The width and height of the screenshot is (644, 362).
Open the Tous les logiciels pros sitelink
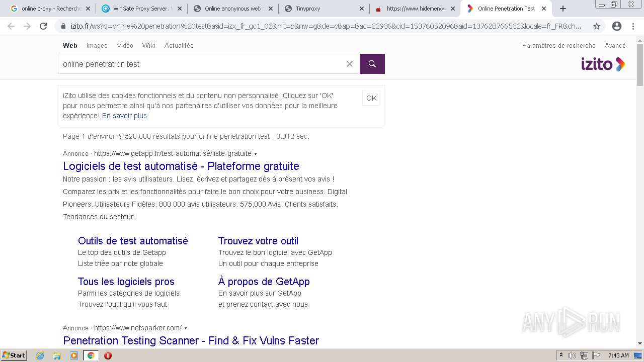126,282
